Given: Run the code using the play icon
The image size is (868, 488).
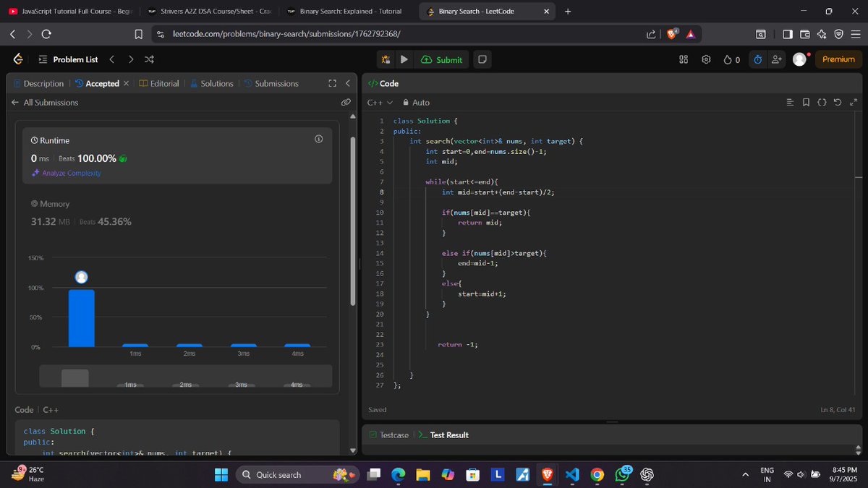Looking at the screenshot, I should 404,59.
